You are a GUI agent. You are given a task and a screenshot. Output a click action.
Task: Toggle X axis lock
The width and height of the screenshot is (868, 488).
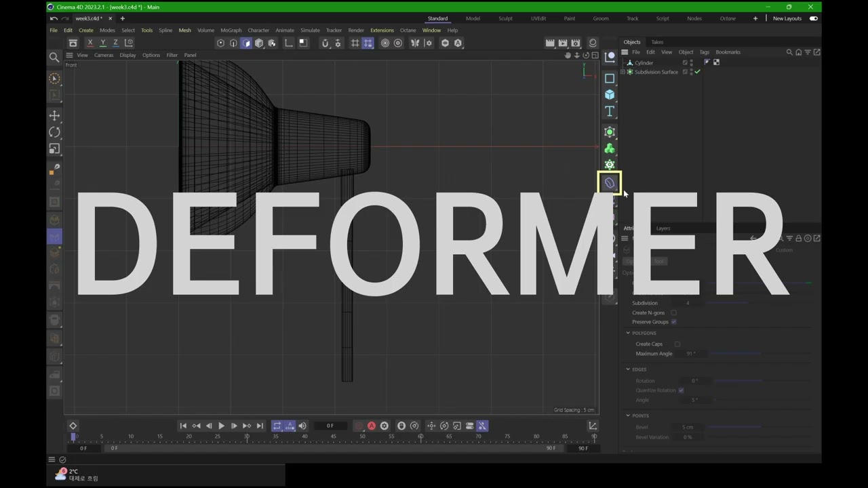(x=90, y=43)
